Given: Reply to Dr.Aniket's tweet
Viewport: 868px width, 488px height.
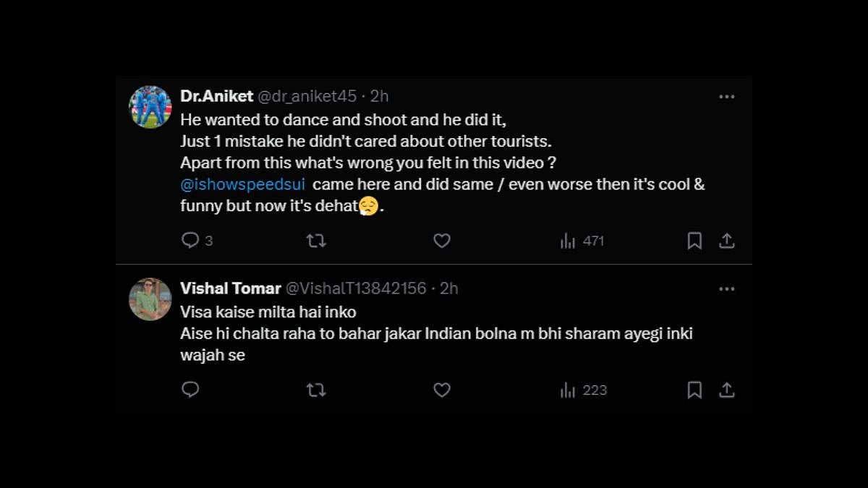Looking at the screenshot, I should click(190, 241).
